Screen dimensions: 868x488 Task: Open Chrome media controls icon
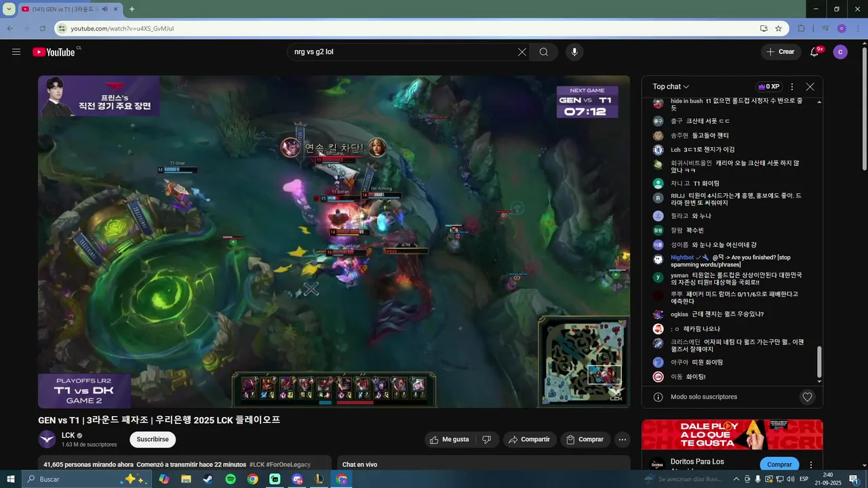(x=825, y=28)
